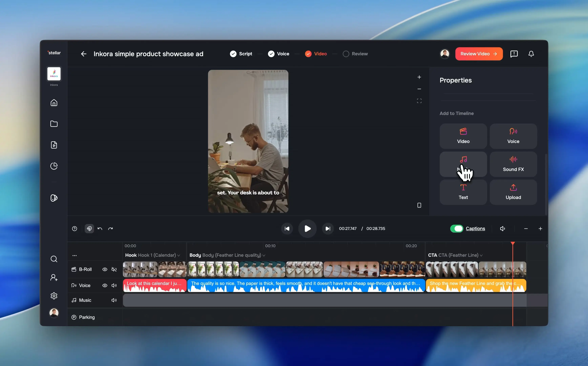This screenshot has height=366, width=588.
Task: Expand the Hook 1 (Calendar) dropdown
Action: pos(178,255)
